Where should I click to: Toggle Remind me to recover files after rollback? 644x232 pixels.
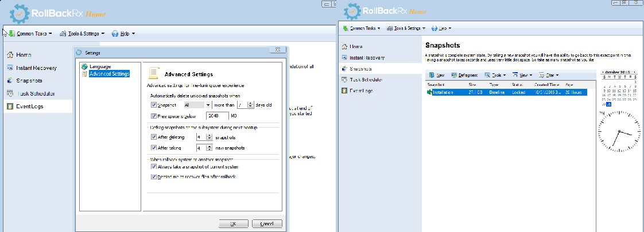154,176
